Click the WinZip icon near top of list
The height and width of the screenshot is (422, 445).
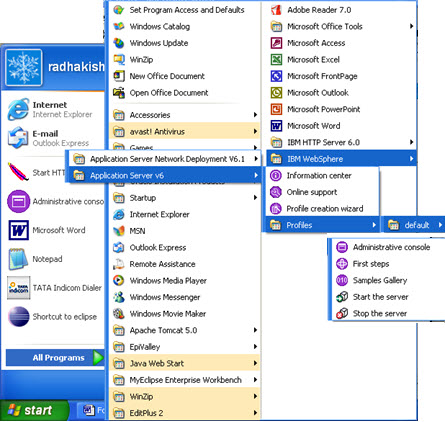point(119,60)
